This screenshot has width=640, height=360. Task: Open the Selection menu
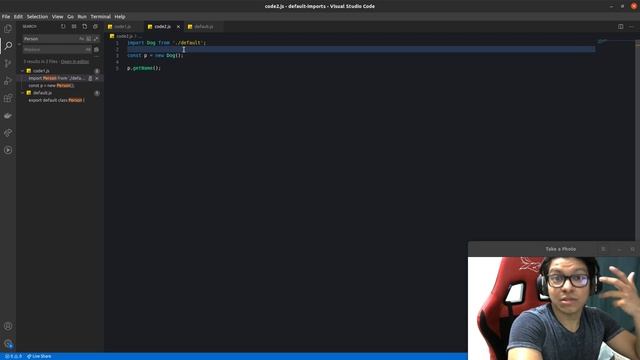[38, 17]
